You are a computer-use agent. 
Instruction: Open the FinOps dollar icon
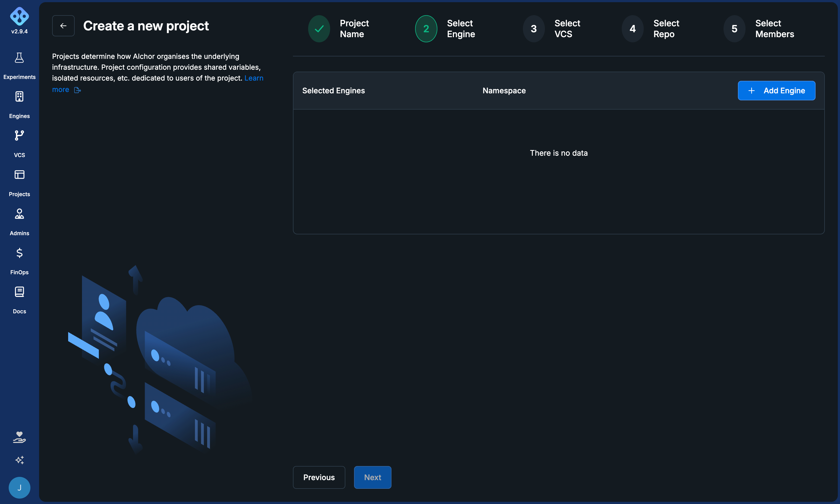pyautogui.click(x=19, y=253)
